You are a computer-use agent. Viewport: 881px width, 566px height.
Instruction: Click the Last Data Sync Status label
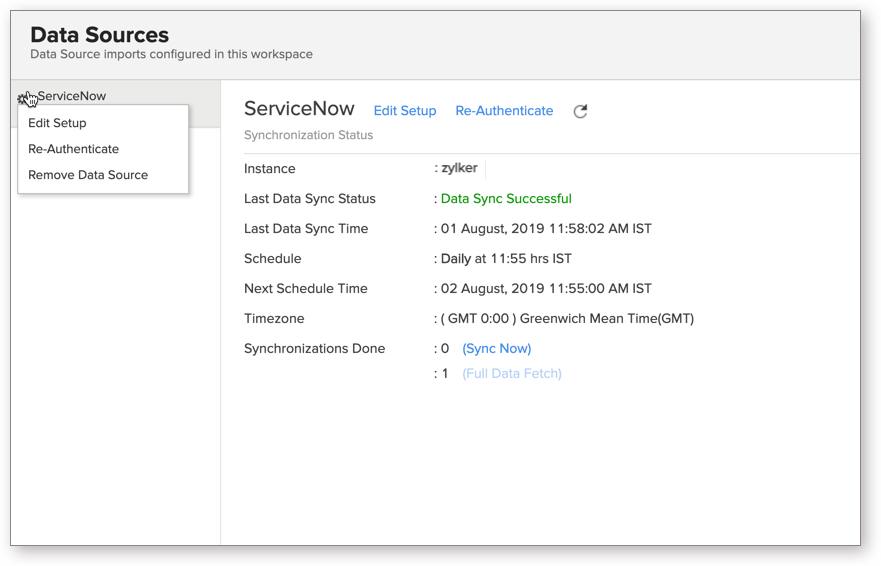310,199
